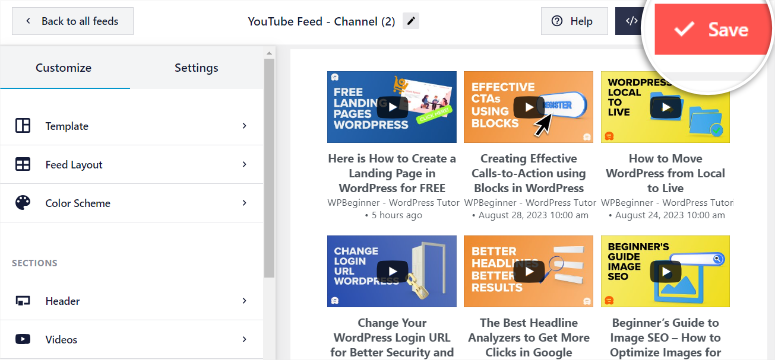Expand the Header section chevron
The height and width of the screenshot is (360, 775).
[x=244, y=301]
